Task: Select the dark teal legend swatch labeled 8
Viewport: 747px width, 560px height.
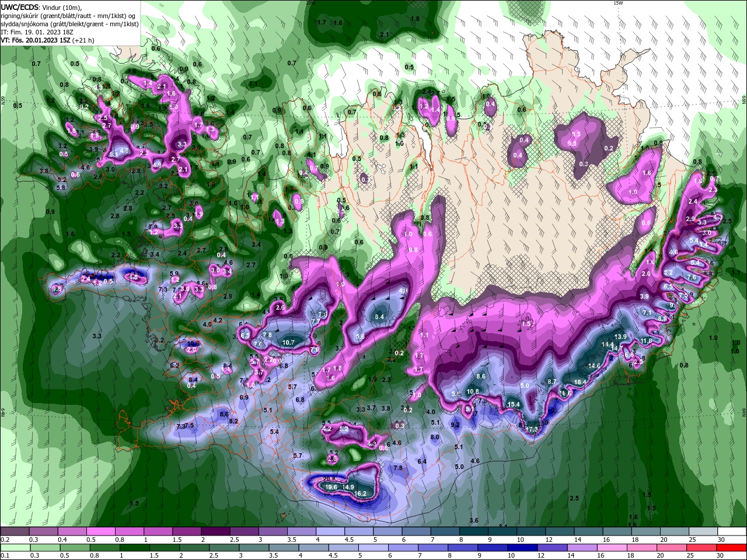Action: (473, 531)
